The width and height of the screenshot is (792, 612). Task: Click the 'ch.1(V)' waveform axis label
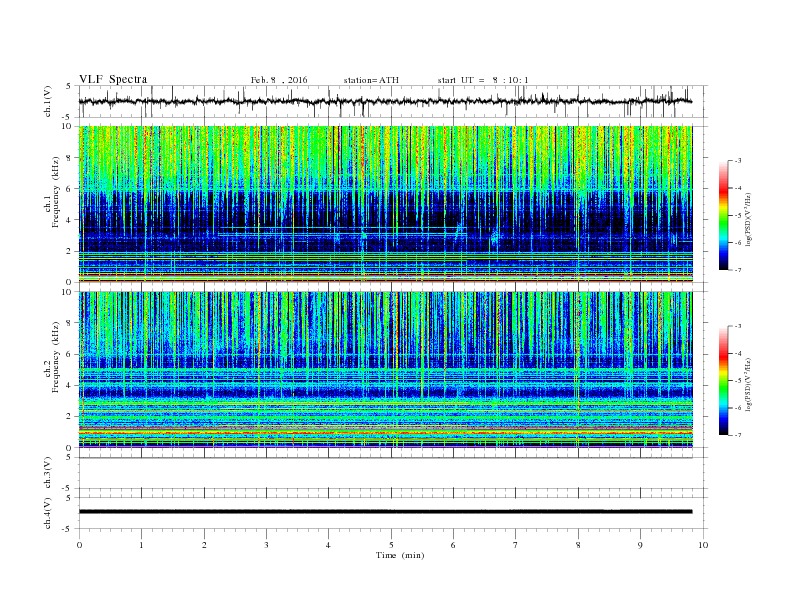(48, 101)
